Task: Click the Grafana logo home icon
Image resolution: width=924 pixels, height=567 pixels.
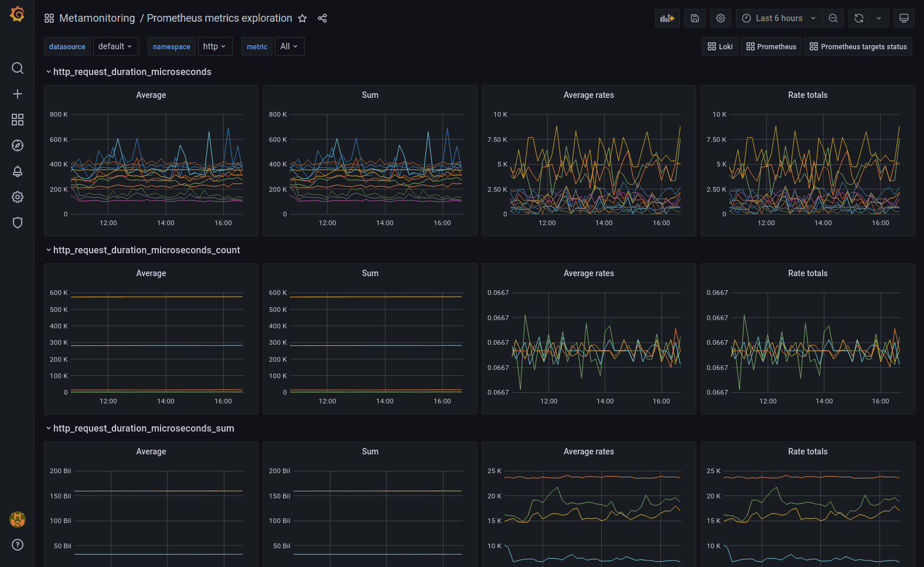Action: click(x=18, y=14)
